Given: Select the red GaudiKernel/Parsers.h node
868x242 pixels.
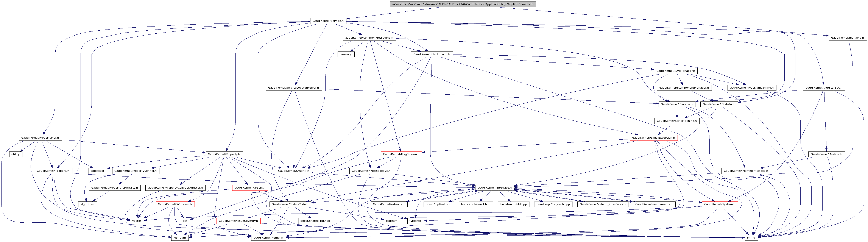Looking at the screenshot, I should pyautogui.click(x=250, y=187).
